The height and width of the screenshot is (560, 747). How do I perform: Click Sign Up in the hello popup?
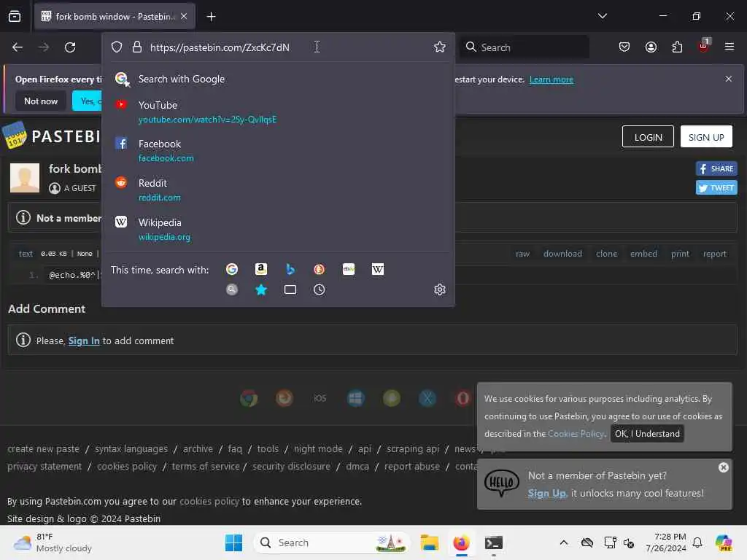[547, 494]
